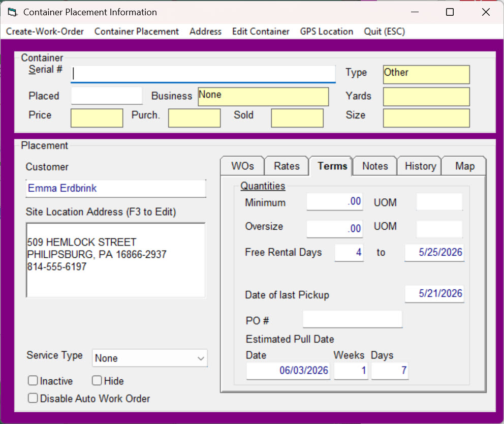The image size is (504, 424).
Task: Click the Placed date field
Action: click(107, 96)
